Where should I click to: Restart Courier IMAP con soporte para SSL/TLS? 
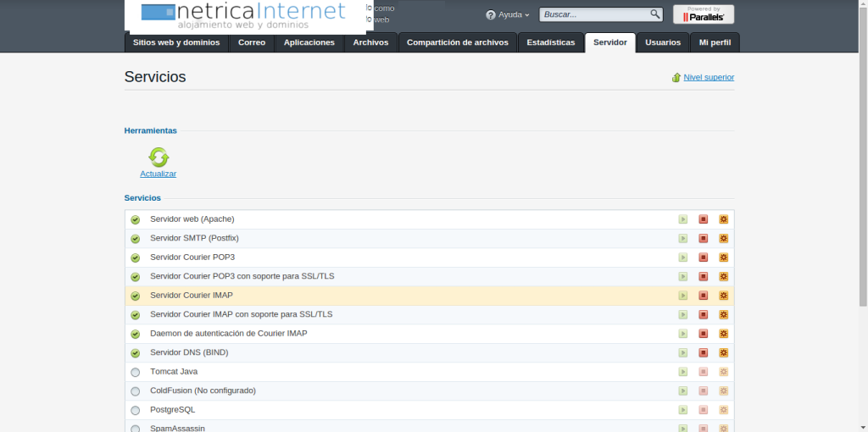tap(724, 315)
